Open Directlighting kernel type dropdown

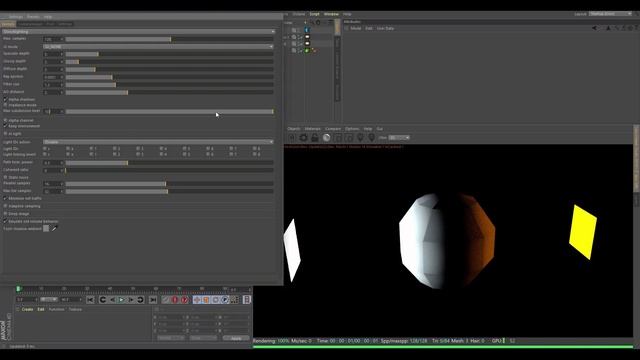(x=138, y=31)
